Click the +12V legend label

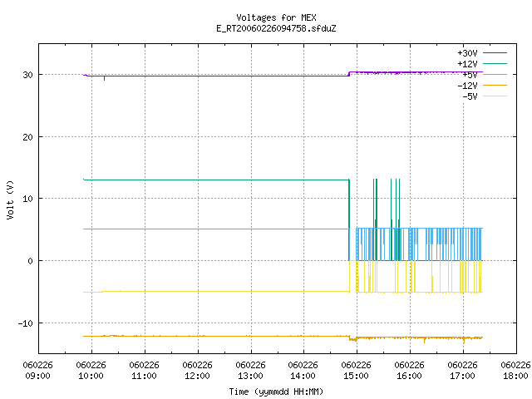pyautogui.click(x=467, y=64)
